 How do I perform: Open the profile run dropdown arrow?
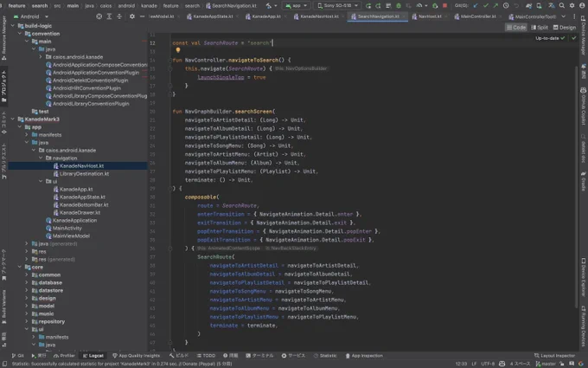pyautogui.click(x=426, y=6)
